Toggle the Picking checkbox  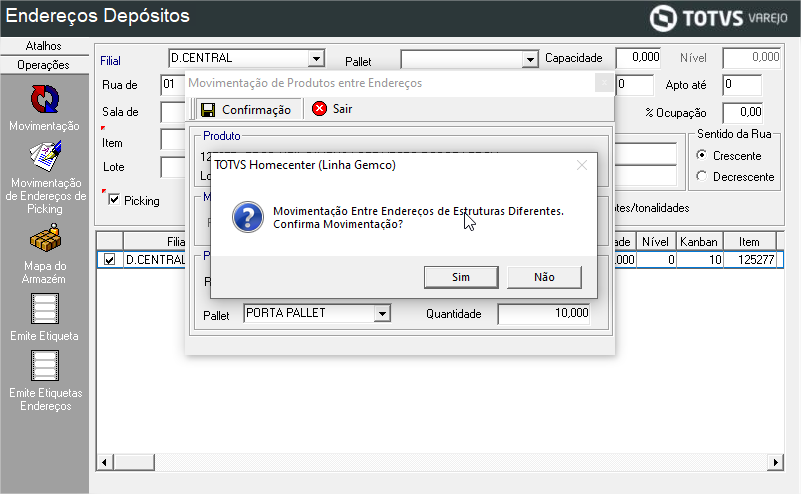pyautogui.click(x=114, y=200)
